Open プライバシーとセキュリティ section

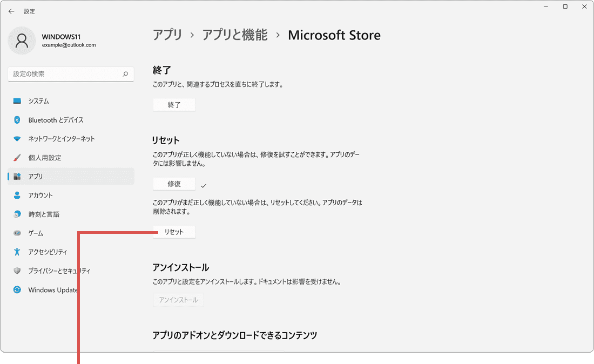point(59,271)
